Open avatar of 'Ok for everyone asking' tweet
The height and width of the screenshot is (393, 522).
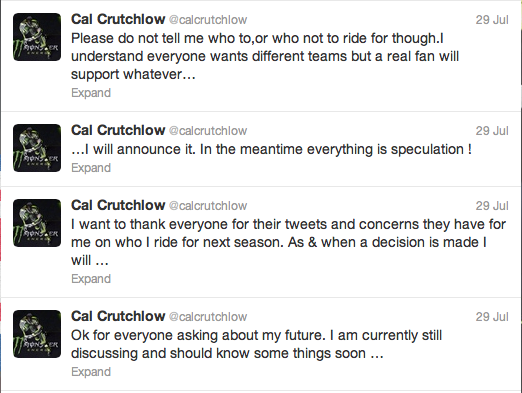point(37,334)
